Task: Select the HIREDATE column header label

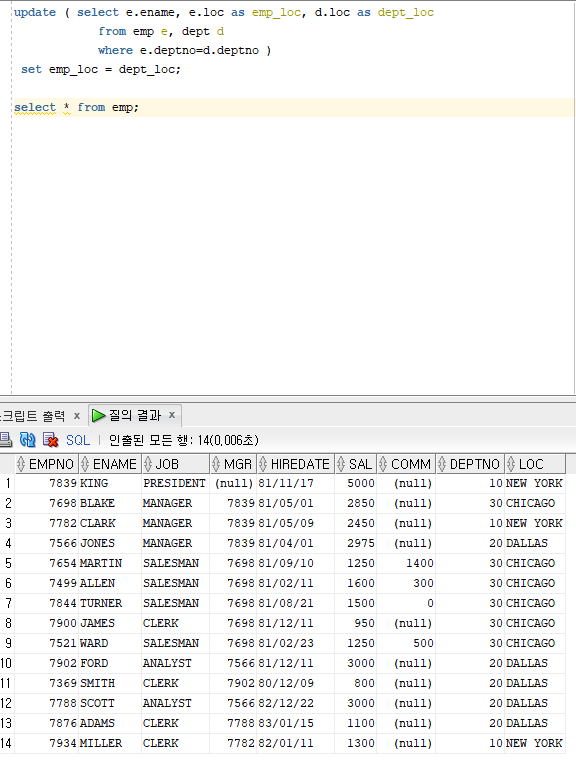Action: [300, 465]
